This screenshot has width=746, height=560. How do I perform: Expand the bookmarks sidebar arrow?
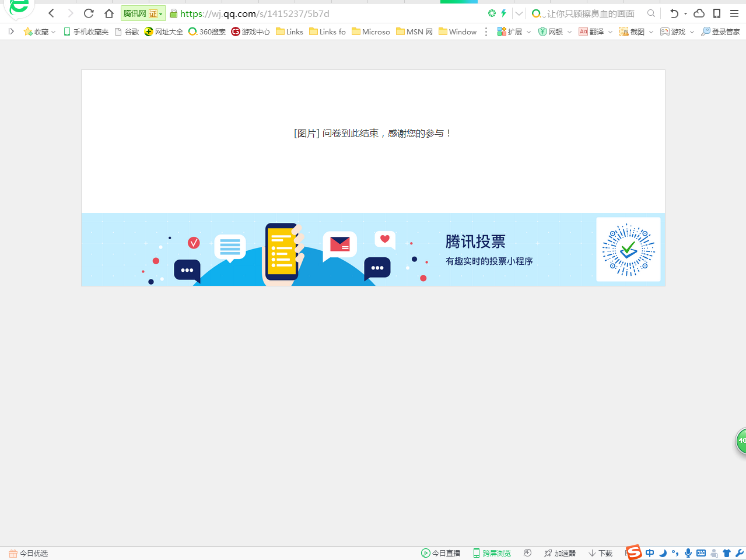[x=10, y=32]
